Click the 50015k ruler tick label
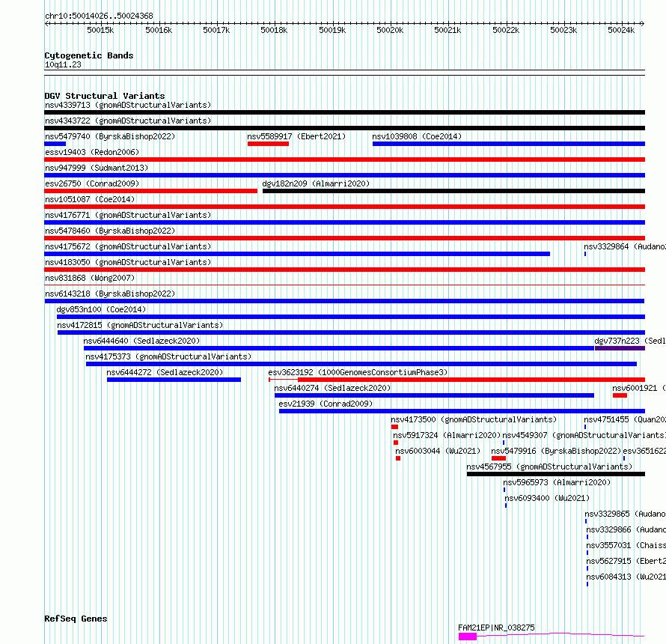 (100, 30)
